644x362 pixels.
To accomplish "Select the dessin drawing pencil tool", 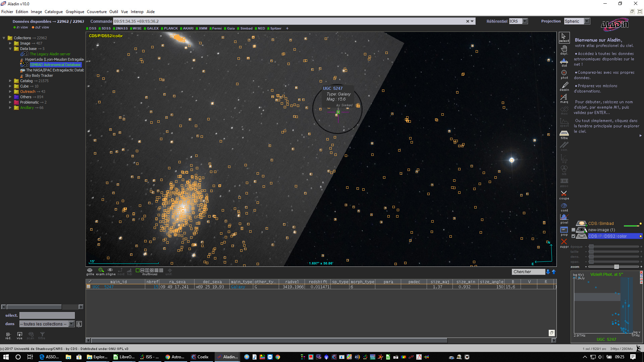I will (x=564, y=86).
